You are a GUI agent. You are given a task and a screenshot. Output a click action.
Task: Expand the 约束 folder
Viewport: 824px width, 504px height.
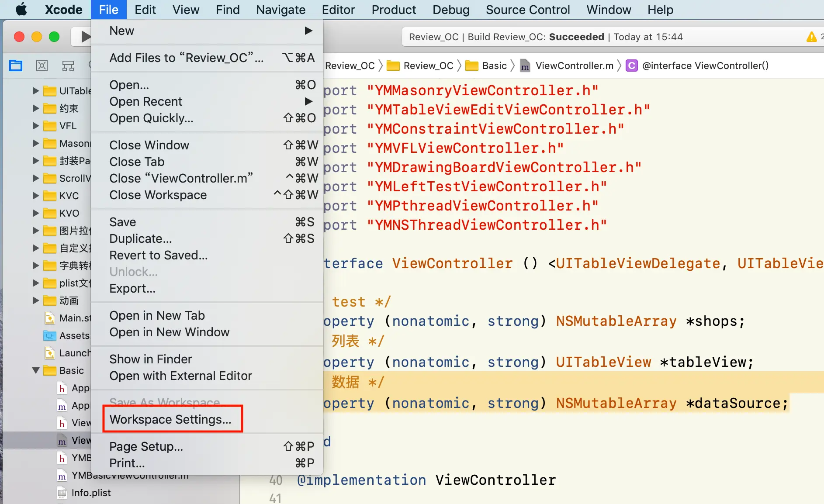(36, 108)
